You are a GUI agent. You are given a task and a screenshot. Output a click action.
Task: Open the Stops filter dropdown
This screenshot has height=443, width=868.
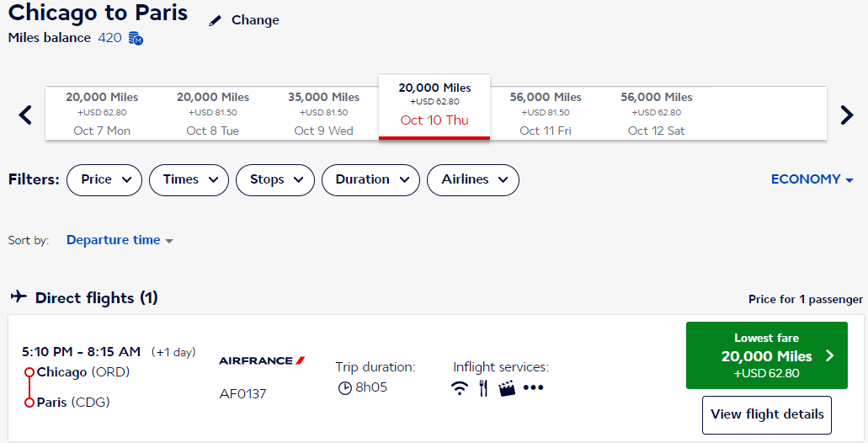(x=275, y=179)
